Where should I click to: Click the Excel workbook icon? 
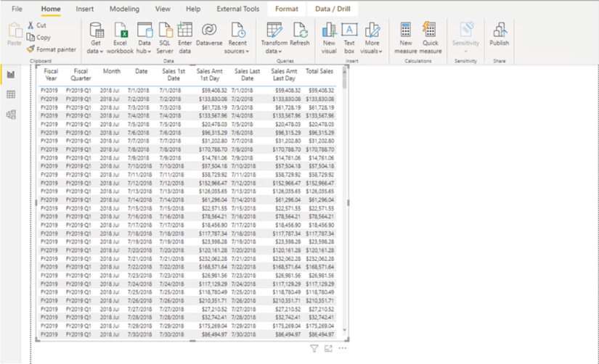click(120, 30)
